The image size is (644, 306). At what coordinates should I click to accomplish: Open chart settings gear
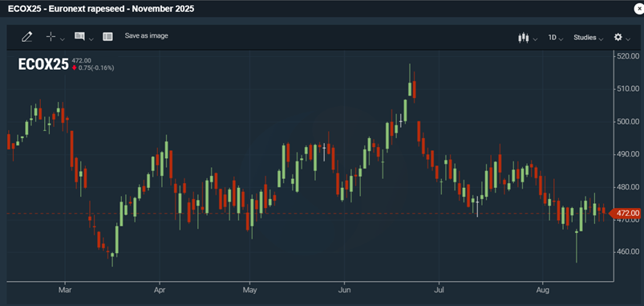(618, 37)
